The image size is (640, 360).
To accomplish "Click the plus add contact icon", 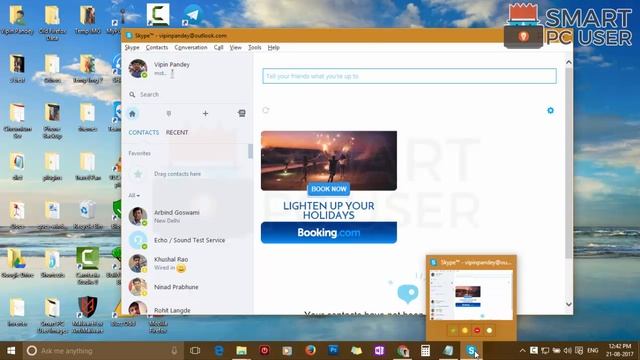I will click(205, 114).
